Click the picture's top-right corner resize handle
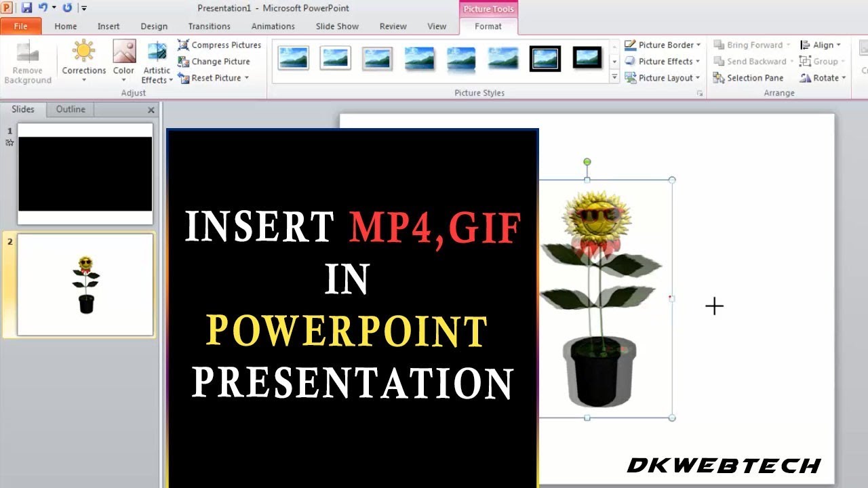 click(x=672, y=180)
